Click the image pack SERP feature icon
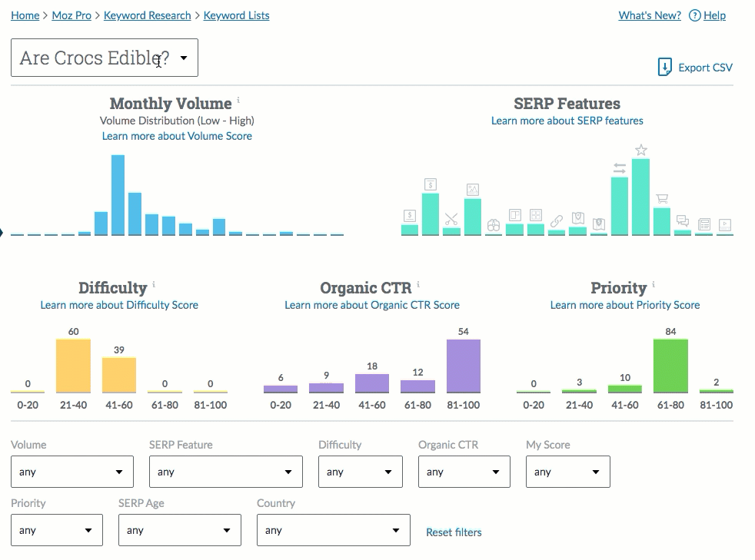Screen dimensions: 755x560 tap(473, 189)
